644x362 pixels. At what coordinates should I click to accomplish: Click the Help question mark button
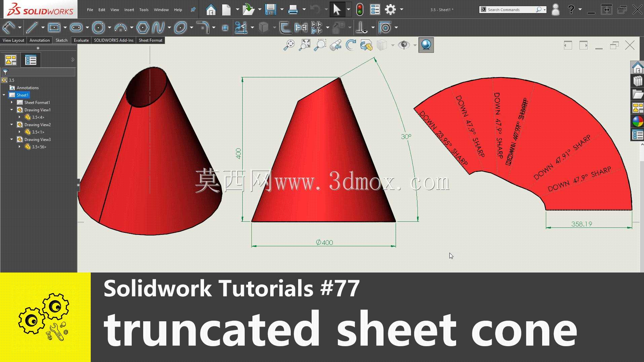[x=571, y=10]
